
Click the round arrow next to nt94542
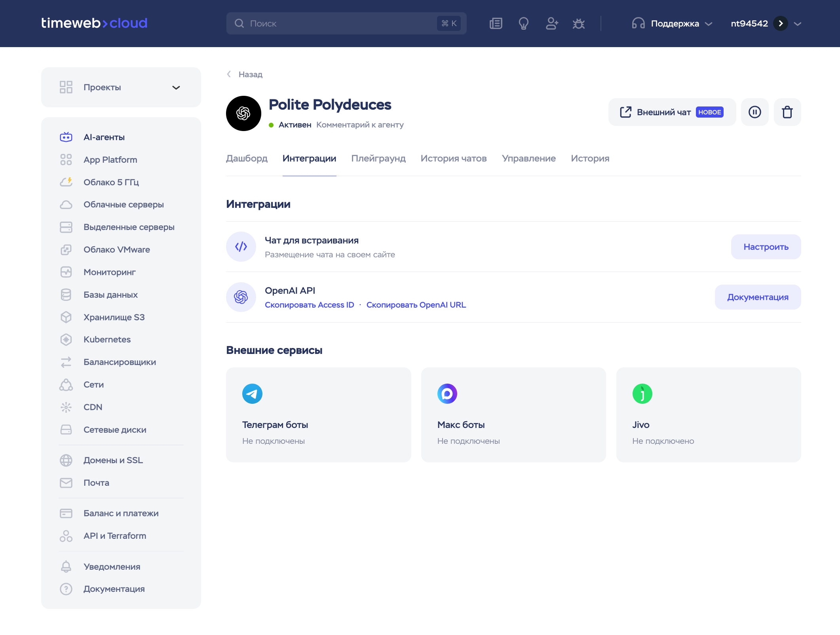[x=780, y=23]
